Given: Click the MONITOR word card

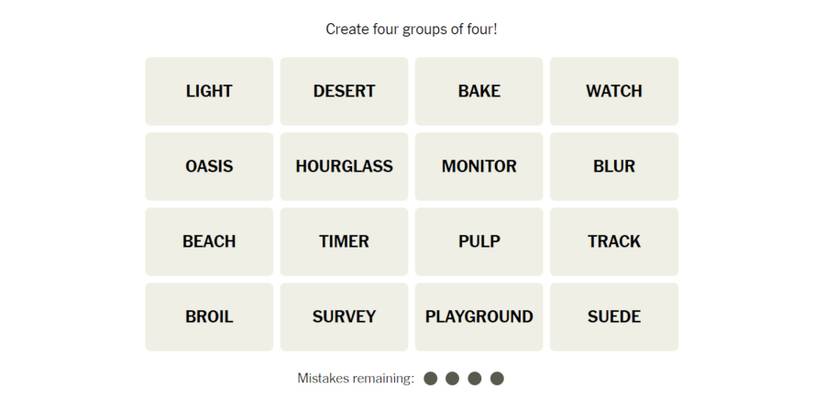Looking at the screenshot, I should tap(479, 166).
